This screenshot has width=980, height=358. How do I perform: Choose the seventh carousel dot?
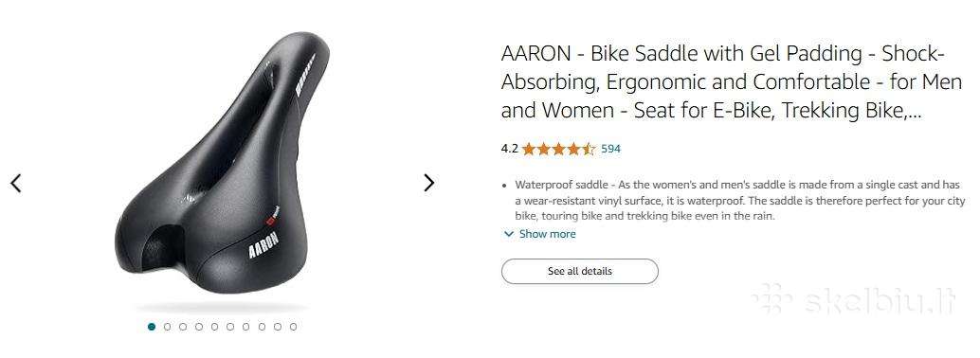tap(246, 326)
